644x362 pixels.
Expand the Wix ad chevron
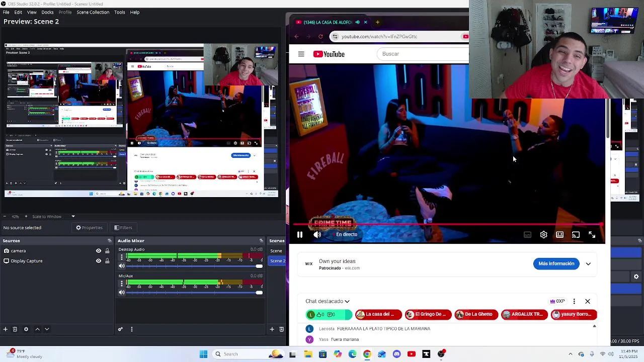(x=588, y=264)
